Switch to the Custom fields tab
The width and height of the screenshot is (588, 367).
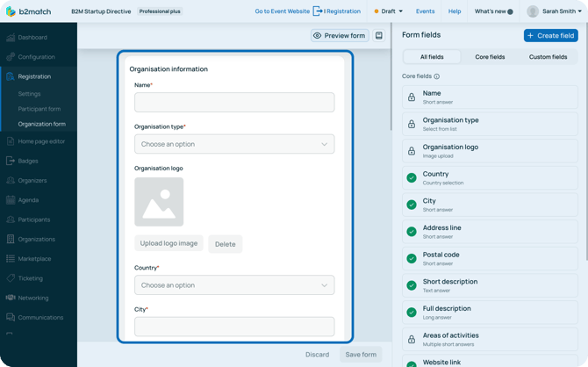point(548,57)
